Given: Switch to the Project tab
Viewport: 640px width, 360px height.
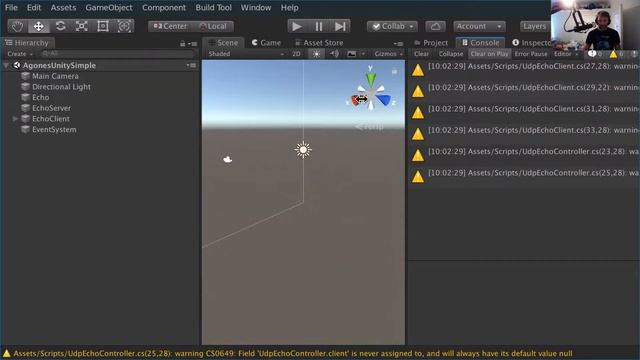Looking at the screenshot, I should pos(431,42).
